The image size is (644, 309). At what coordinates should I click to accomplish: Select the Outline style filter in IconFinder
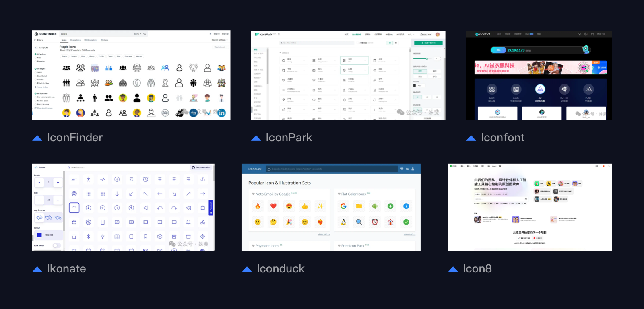[x=39, y=80]
